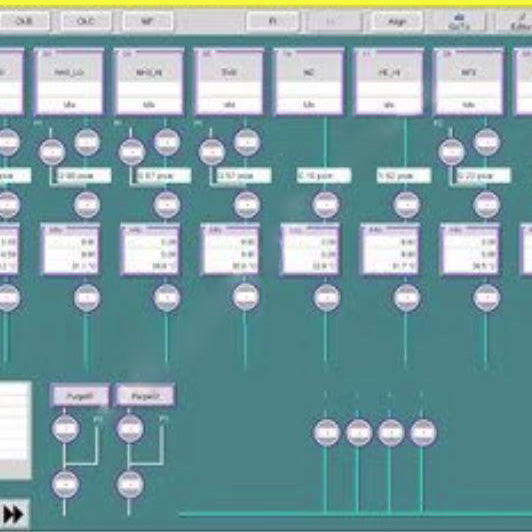Click the valve below the TMI mass flow controller

(246, 297)
